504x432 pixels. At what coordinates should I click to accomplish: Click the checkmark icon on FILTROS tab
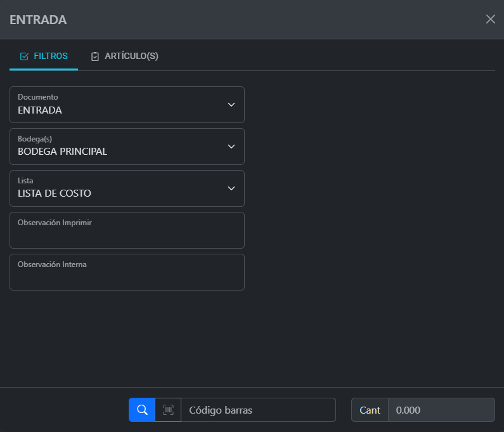point(24,56)
